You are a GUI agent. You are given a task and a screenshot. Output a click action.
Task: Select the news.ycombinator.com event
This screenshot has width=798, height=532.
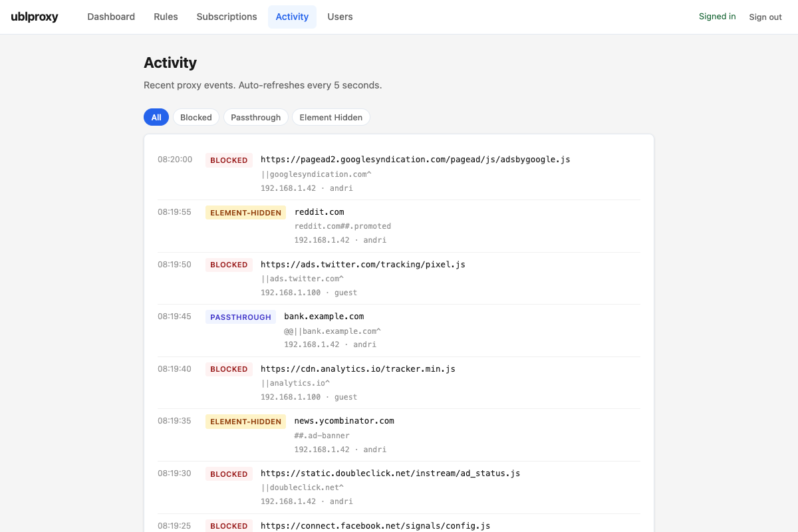tap(344, 421)
